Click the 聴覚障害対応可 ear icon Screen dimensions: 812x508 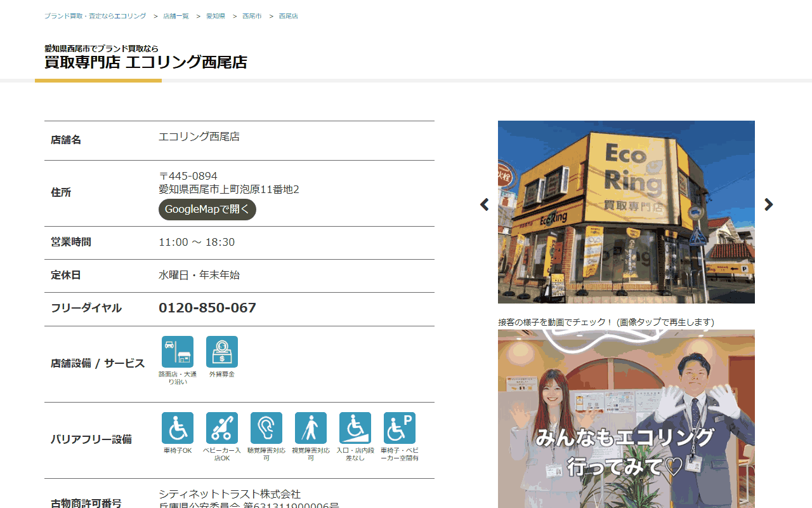[266, 428]
